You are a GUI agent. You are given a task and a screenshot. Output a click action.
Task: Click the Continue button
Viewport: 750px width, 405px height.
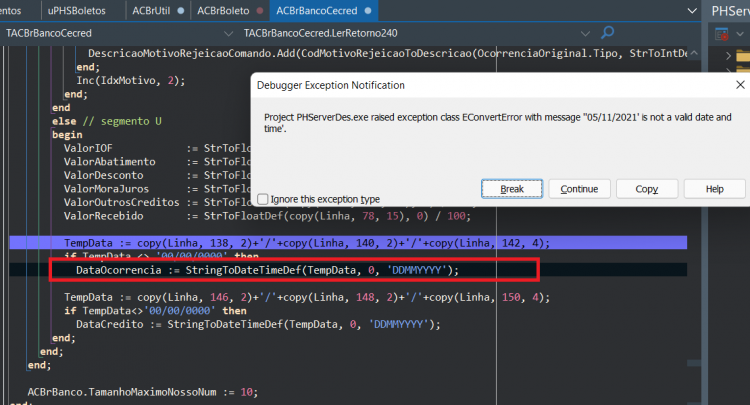pyautogui.click(x=579, y=189)
